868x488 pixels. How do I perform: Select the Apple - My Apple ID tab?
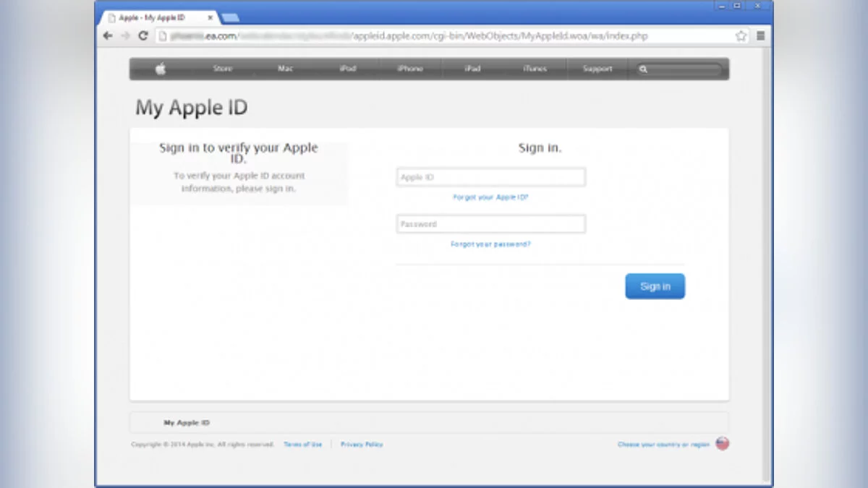pyautogui.click(x=158, y=17)
